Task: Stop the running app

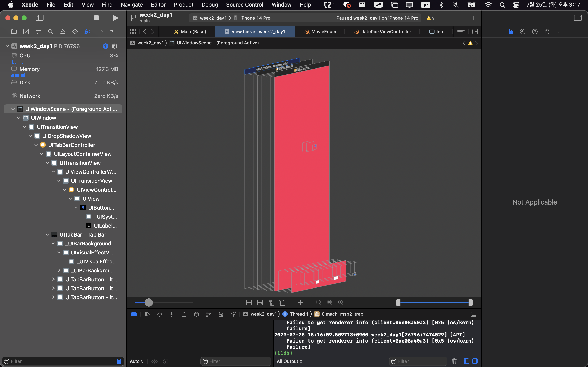Action: pos(96,18)
